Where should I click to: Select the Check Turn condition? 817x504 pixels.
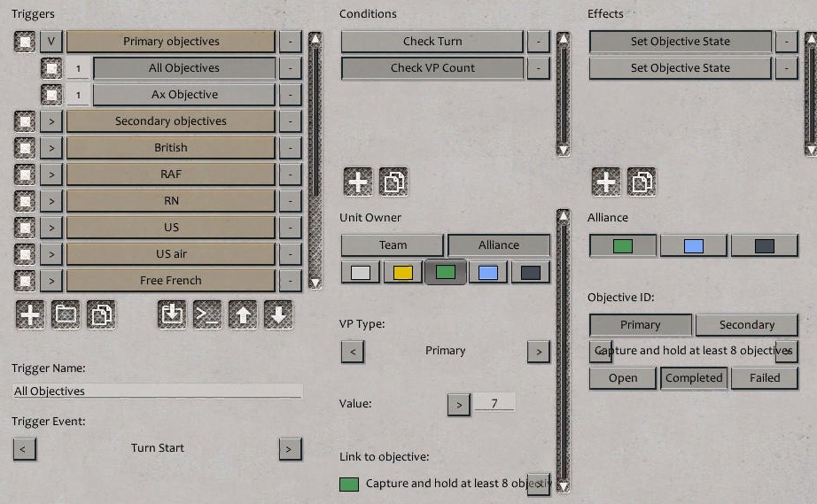tap(432, 42)
